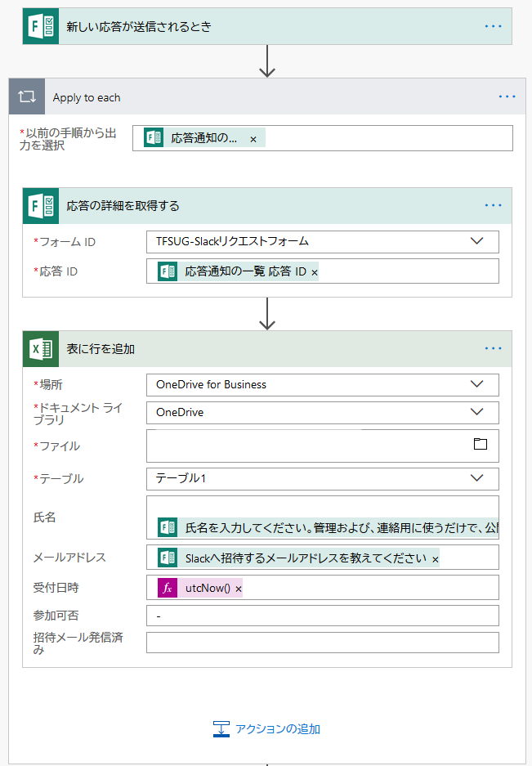Click the Forms icon on the trigger step

click(x=41, y=26)
